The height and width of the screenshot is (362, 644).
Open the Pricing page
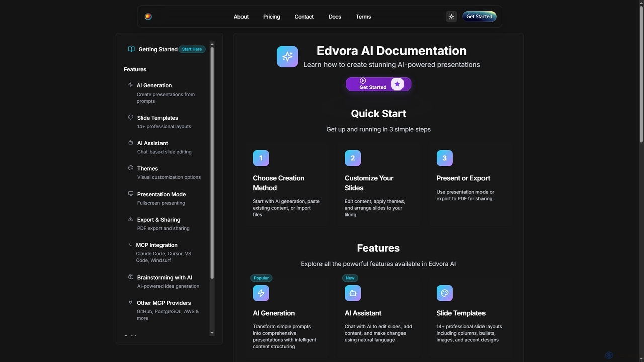pyautogui.click(x=272, y=17)
